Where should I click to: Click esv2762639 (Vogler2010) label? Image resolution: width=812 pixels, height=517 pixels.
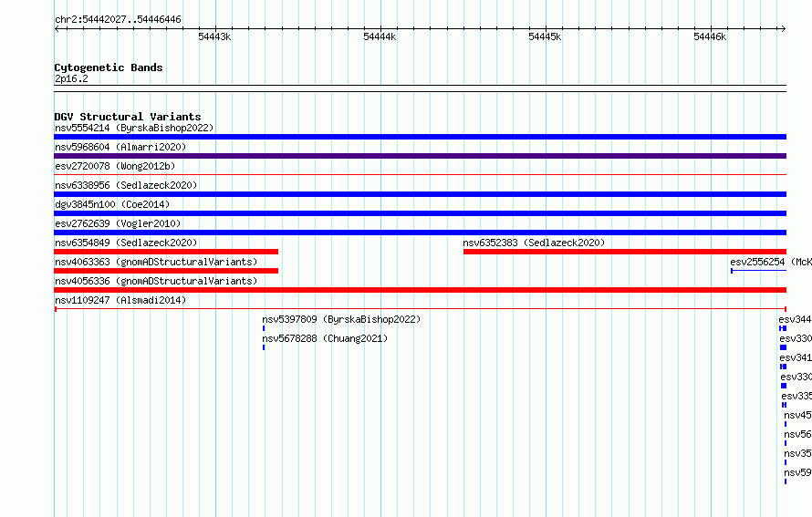pyautogui.click(x=118, y=223)
